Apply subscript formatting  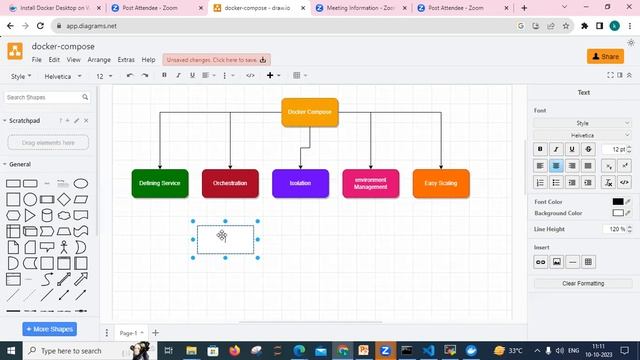609,166
